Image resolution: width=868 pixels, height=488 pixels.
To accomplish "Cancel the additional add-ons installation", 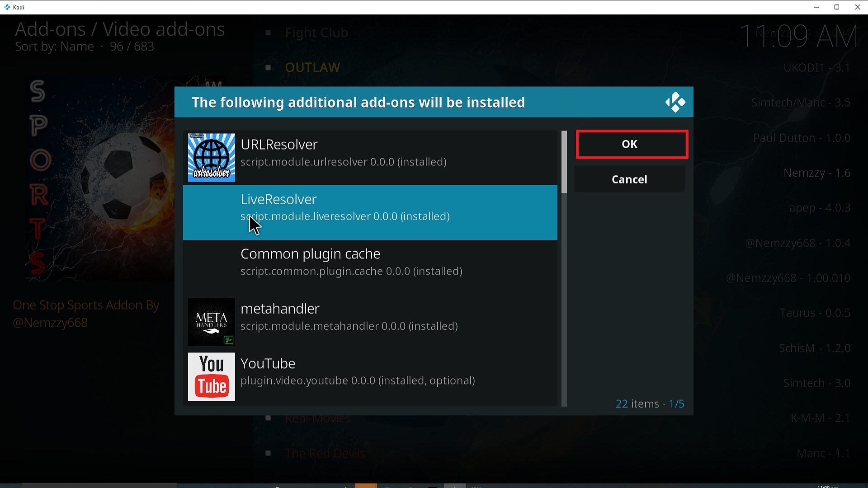I will click(x=629, y=179).
